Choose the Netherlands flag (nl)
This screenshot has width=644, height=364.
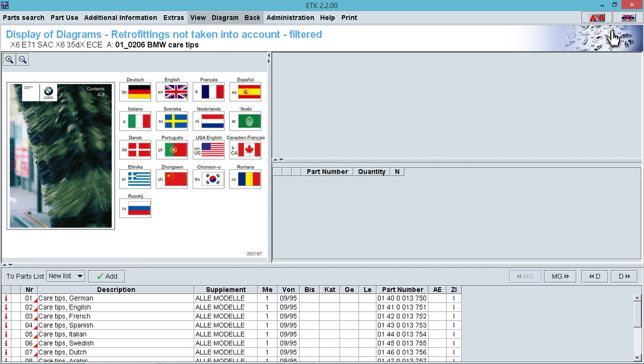point(212,121)
